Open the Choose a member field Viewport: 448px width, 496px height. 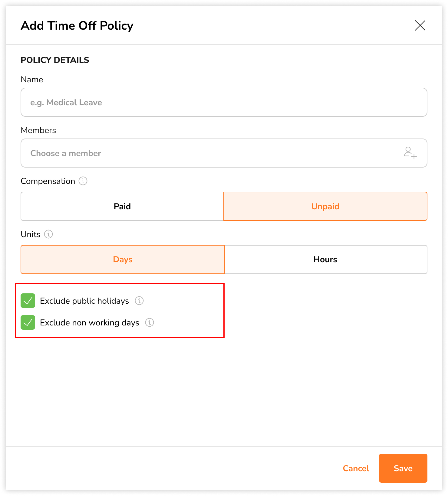[x=224, y=153]
